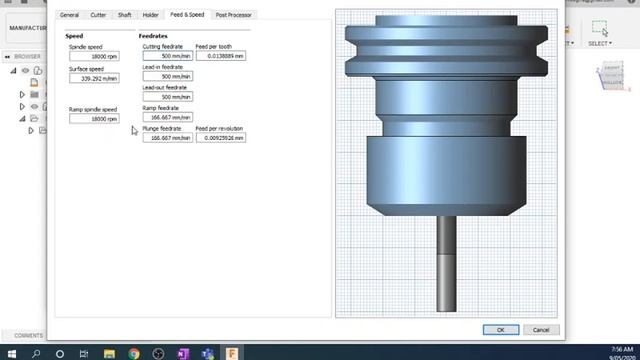640x360 pixels.
Task: Open File Explorer from the taskbar
Action: [109, 353]
